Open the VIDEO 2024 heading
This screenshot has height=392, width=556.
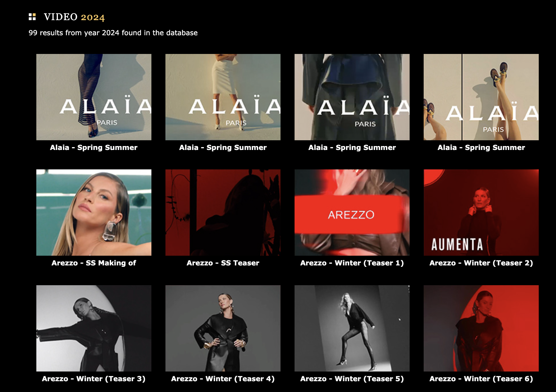[74, 17]
